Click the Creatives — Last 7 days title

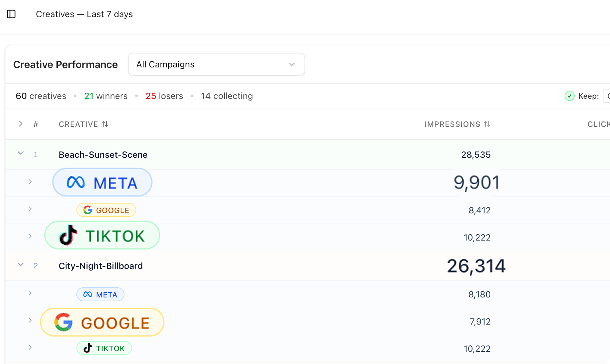84,14
